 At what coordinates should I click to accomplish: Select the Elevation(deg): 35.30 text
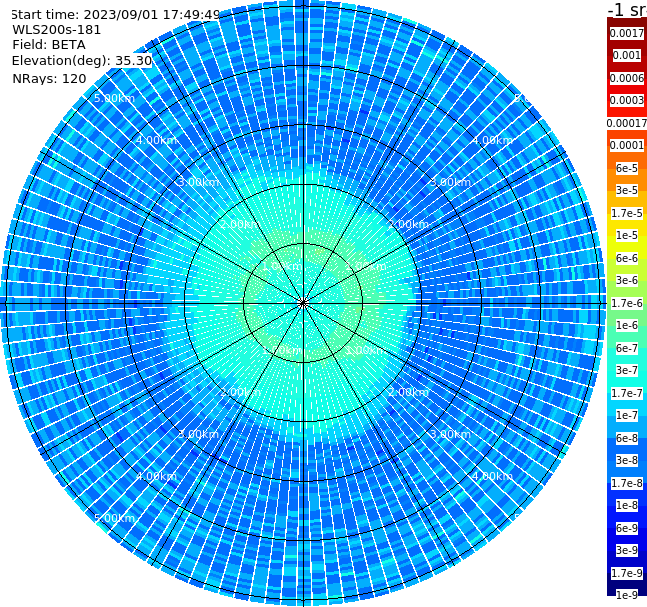coord(82,61)
